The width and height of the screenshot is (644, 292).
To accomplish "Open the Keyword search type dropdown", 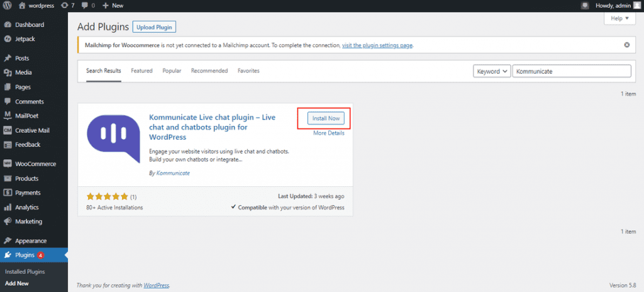I will (x=492, y=71).
